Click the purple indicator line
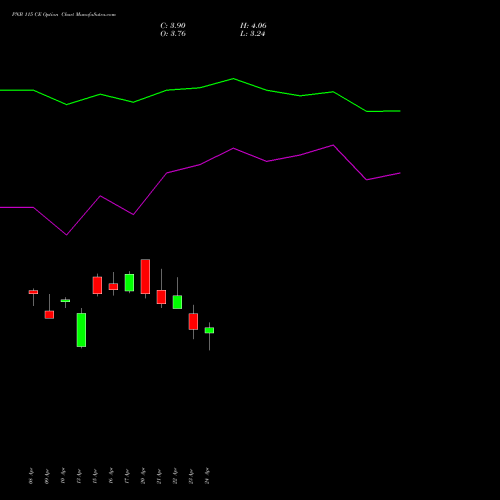 pyautogui.click(x=200, y=165)
